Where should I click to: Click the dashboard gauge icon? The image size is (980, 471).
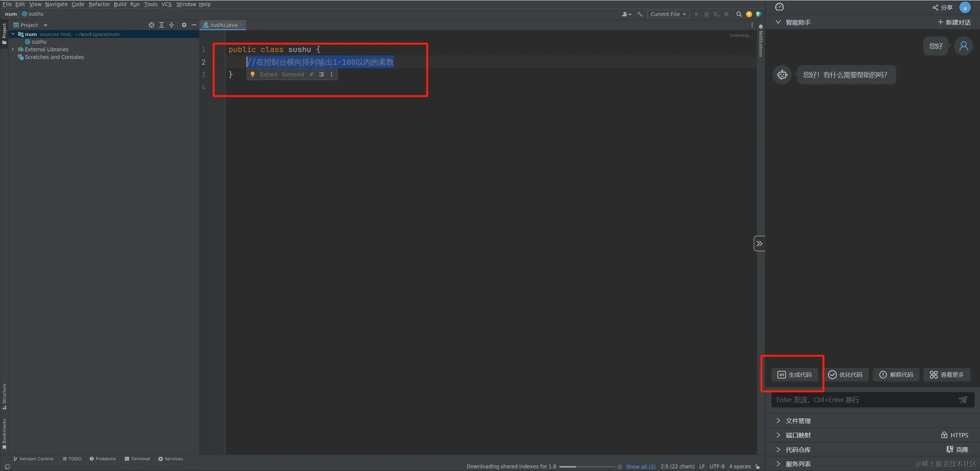pyautogui.click(x=779, y=7)
